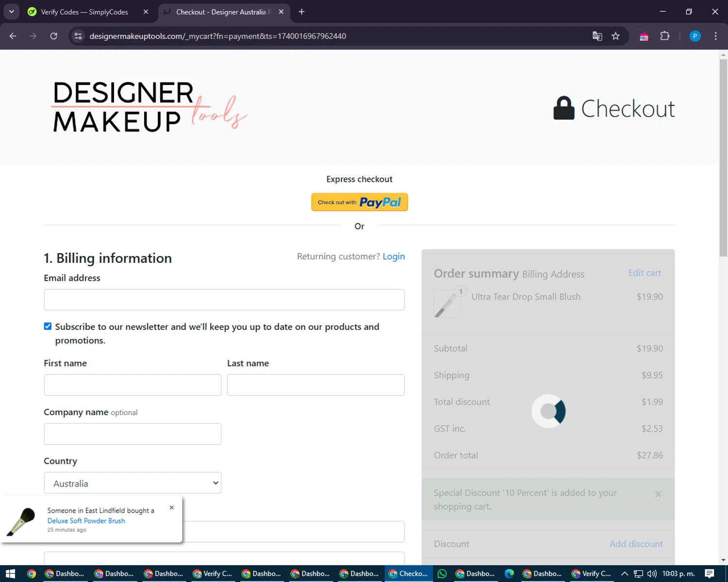Click Check out with PayPal button
728x582 pixels.
[360, 202]
